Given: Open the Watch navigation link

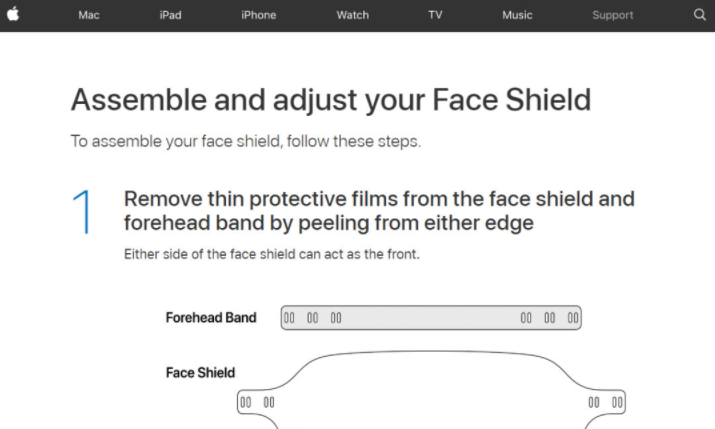Looking at the screenshot, I should click(352, 15).
